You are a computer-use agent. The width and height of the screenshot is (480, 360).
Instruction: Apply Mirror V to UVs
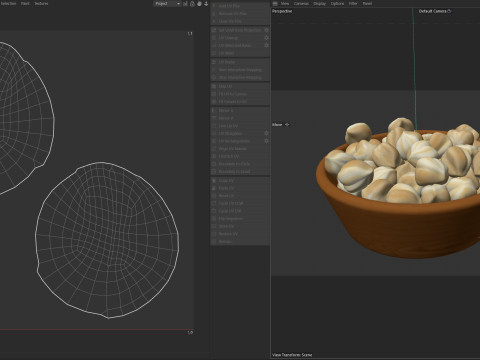pos(240,118)
